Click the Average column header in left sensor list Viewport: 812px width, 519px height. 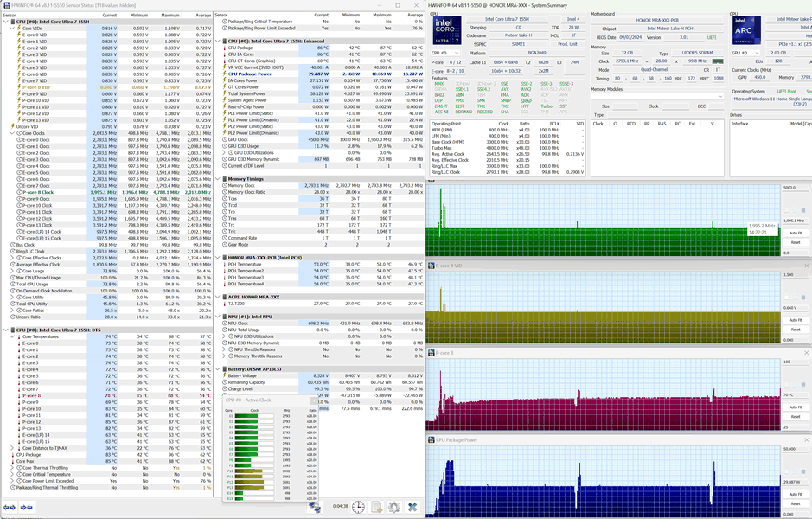203,16
